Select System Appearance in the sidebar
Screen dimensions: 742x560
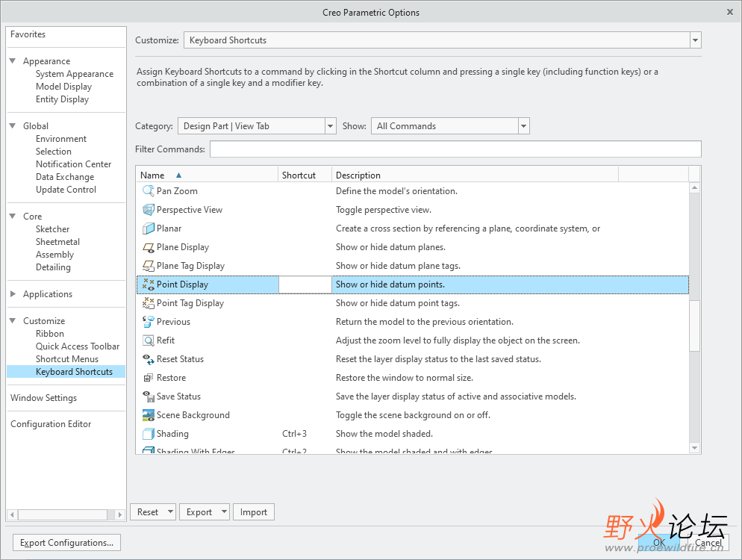75,74
